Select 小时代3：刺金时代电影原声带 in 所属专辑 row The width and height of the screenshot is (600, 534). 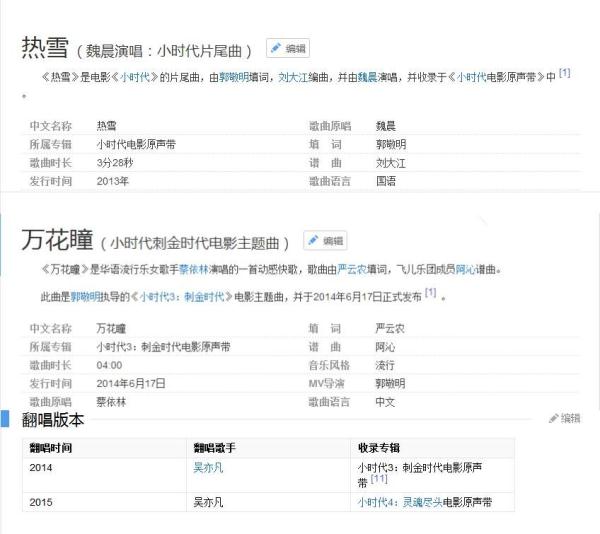pos(163,347)
